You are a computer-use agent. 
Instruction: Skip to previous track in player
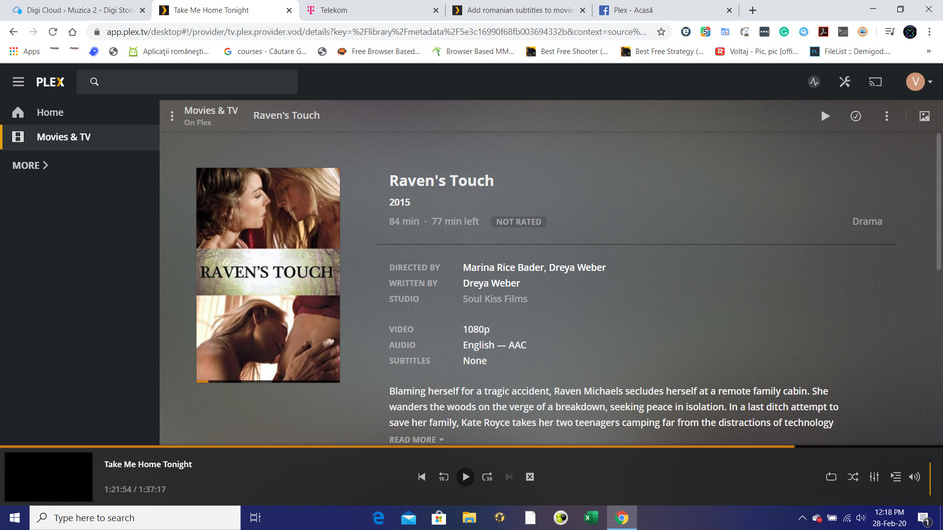422,477
